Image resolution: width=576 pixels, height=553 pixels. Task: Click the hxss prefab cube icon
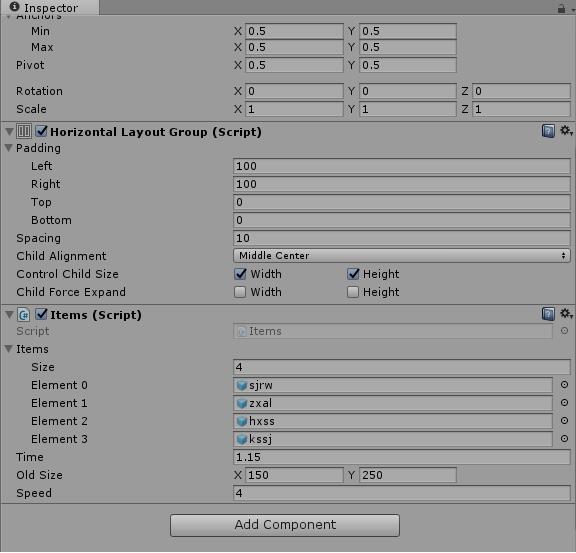coord(241,421)
